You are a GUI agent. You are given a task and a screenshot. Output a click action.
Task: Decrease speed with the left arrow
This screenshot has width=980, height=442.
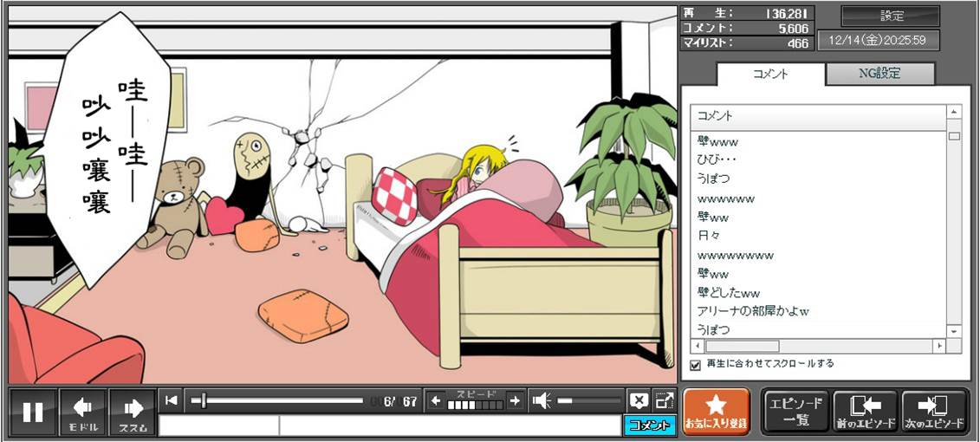coord(436,400)
